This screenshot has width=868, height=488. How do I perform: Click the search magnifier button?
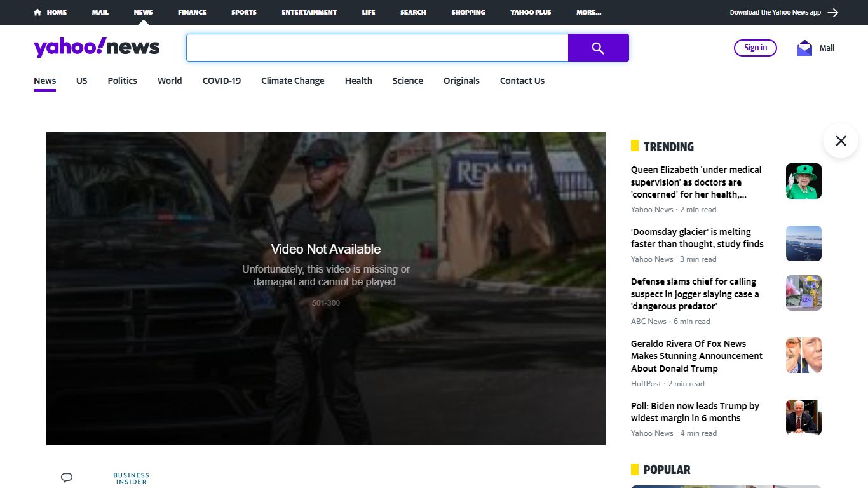pos(598,48)
